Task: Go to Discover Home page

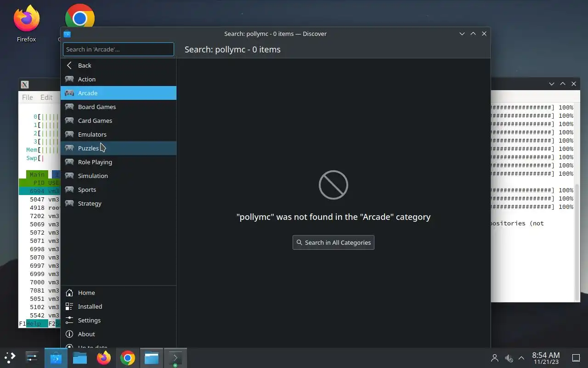Action: click(x=119, y=293)
